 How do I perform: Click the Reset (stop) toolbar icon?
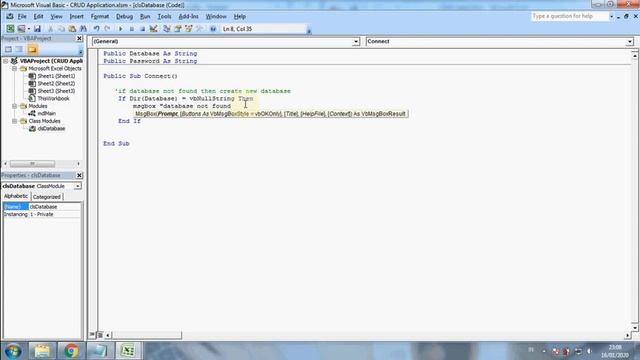click(142, 29)
